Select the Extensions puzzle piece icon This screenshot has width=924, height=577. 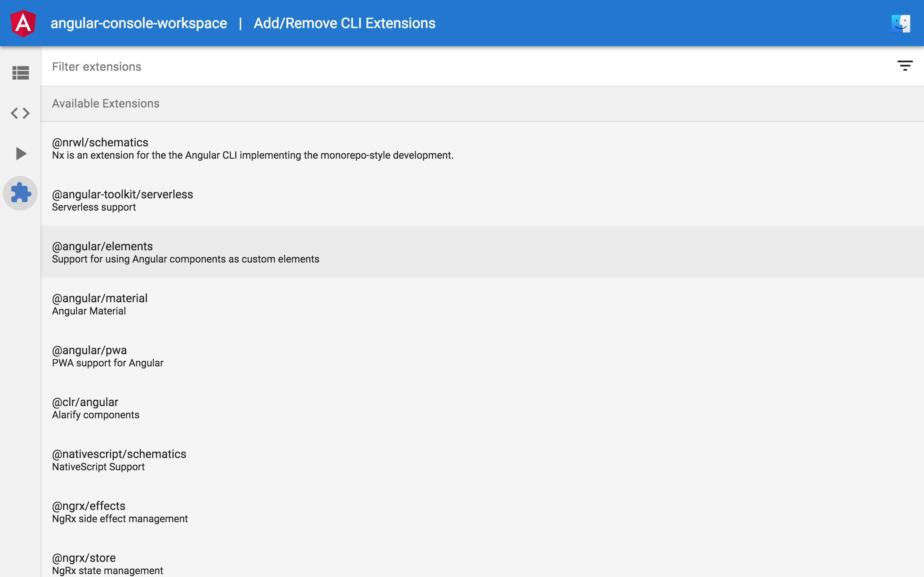point(21,193)
